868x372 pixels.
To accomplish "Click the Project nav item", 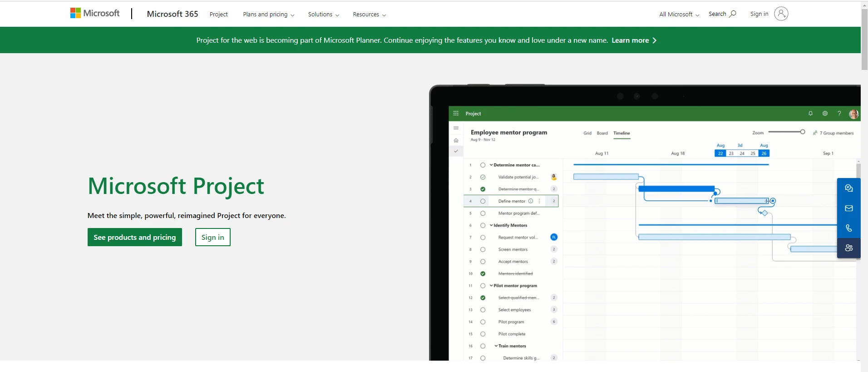I will click(218, 15).
